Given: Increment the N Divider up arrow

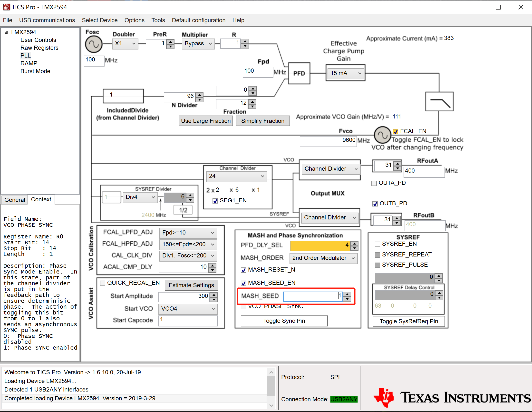Looking at the screenshot, I should [200, 94].
